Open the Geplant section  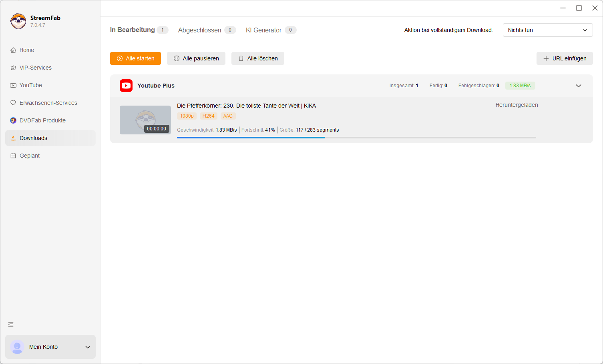(50, 156)
